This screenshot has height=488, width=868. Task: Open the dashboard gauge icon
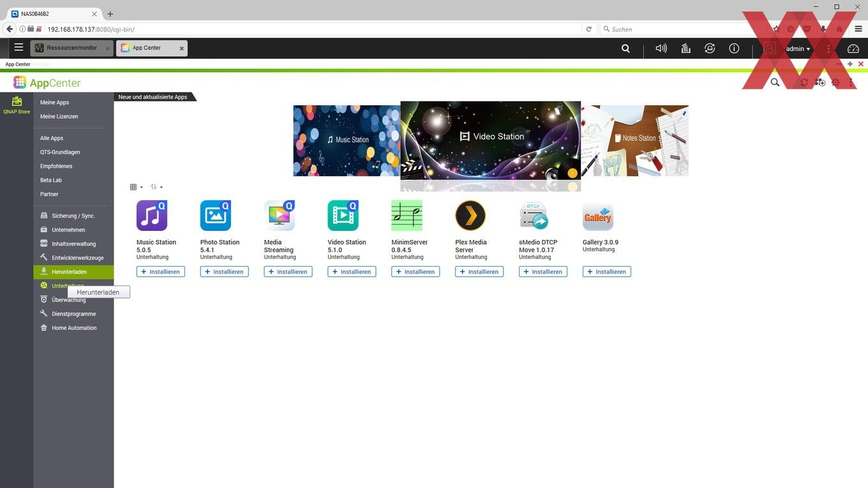click(853, 48)
